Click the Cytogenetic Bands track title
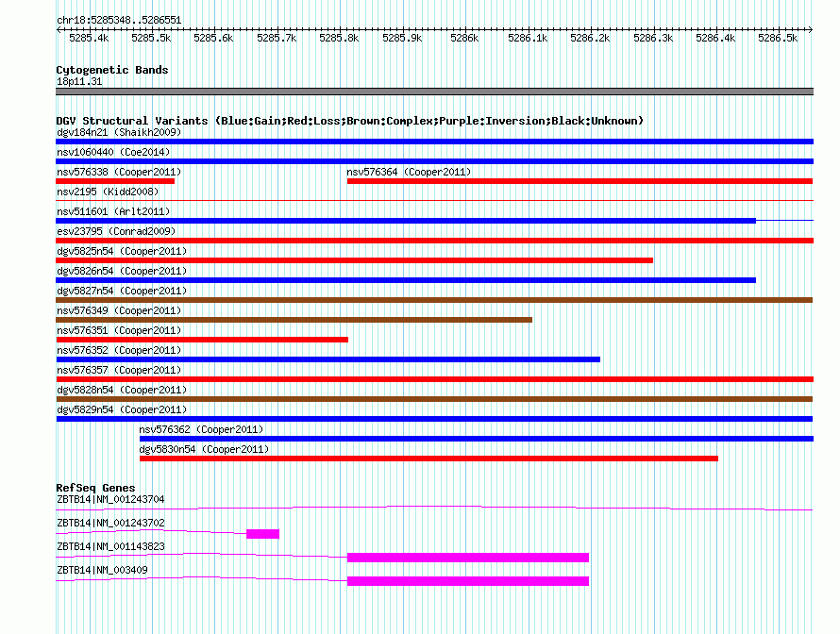This screenshot has height=634, width=840. click(112, 70)
